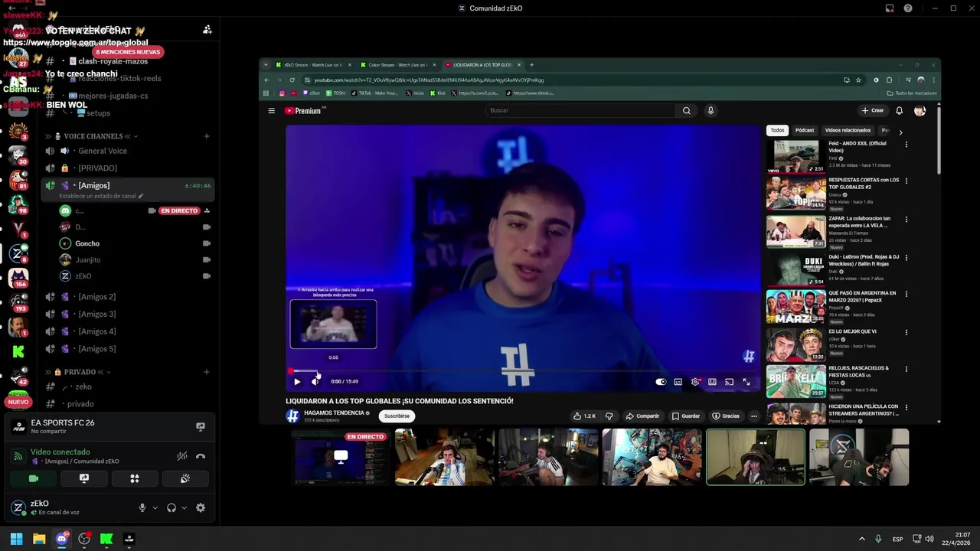Create a channel in VOICE CHANNELS with plus icon
This screenshot has height=551, width=980.
(x=207, y=136)
